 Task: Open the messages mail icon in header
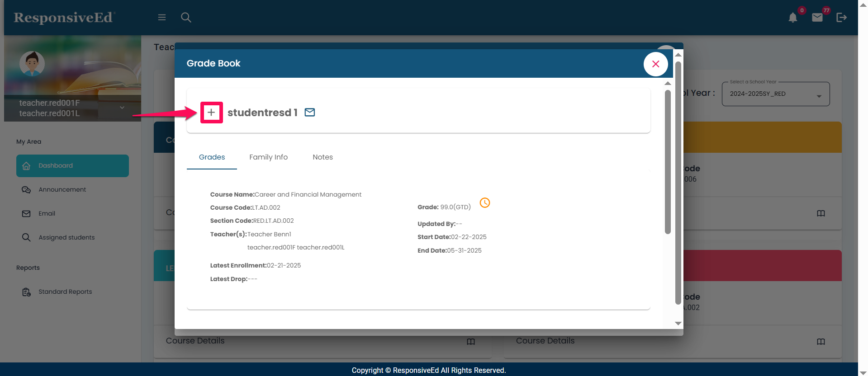point(817,18)
